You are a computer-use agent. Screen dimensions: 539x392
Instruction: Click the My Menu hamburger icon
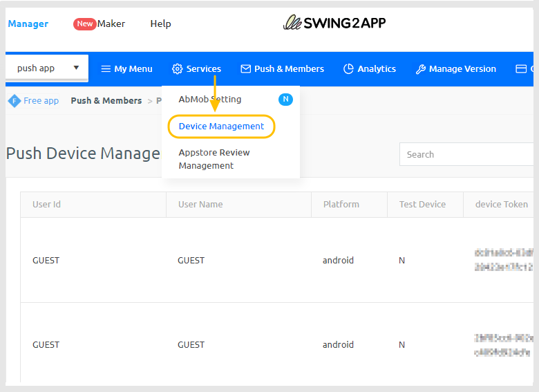pos(106,68)
